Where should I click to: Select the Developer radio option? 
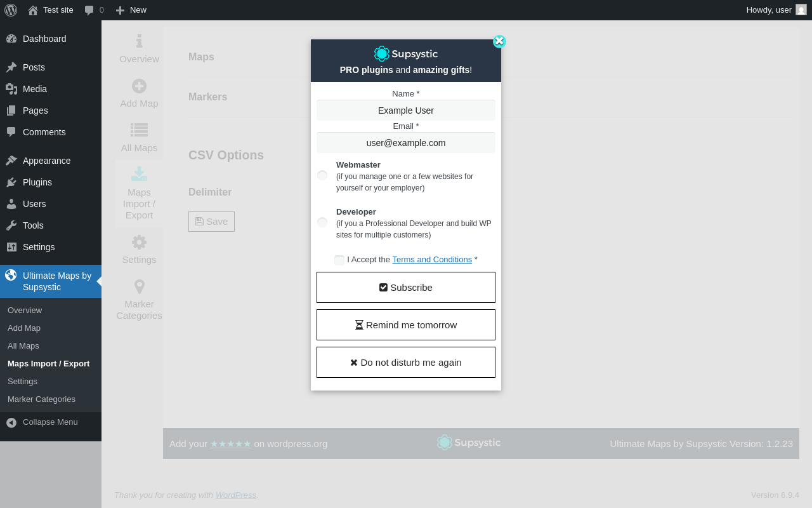click(322, 222)
